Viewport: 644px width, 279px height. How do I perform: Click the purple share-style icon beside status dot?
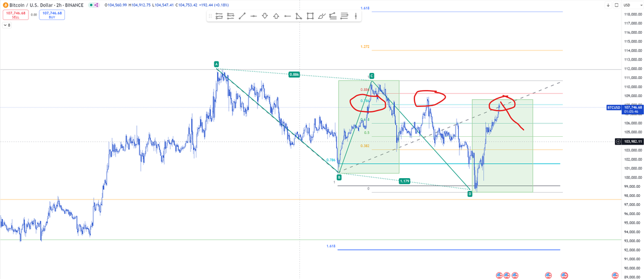96,5
